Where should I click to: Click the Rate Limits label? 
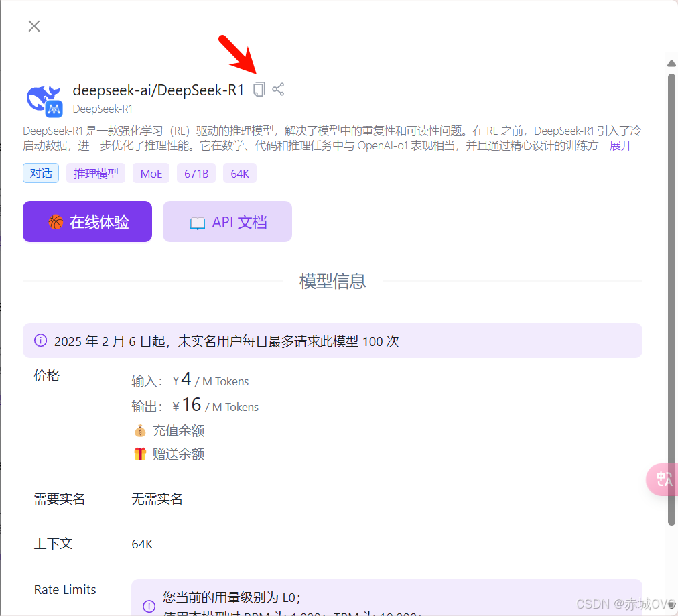[65, 589]
